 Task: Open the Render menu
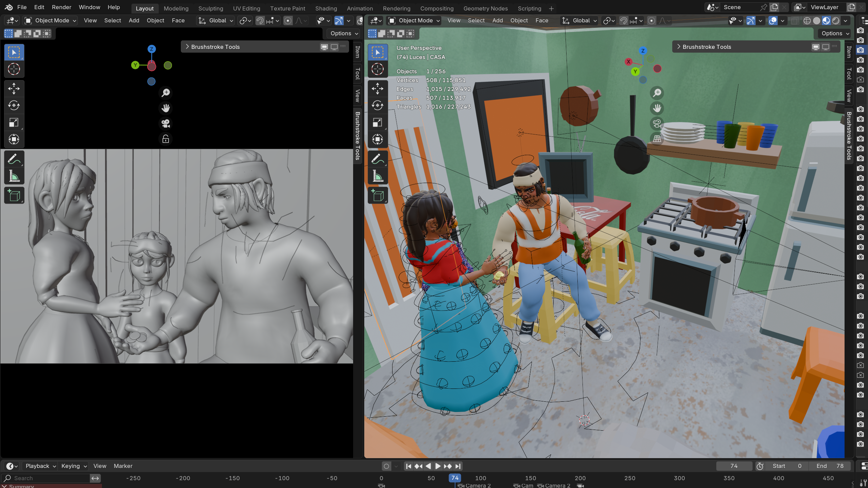coord(62,7)
